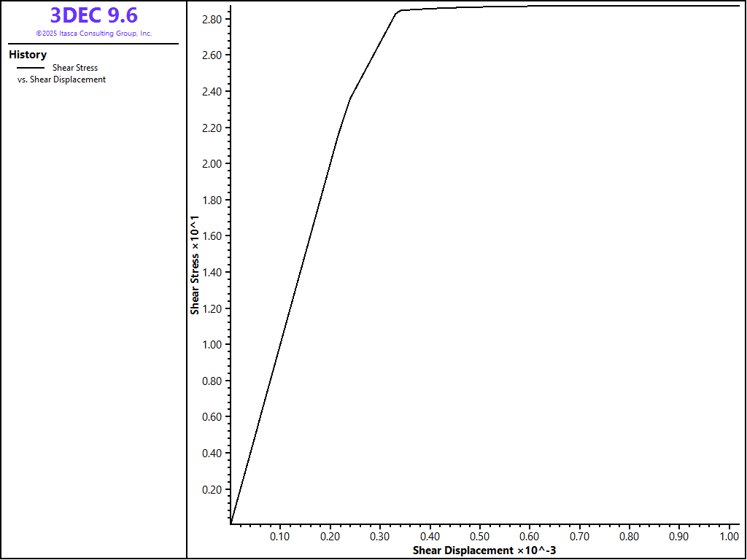
Task: Click the 1.40 y-axis tick label
Action: pyautogui.click(x=212, y=273)
